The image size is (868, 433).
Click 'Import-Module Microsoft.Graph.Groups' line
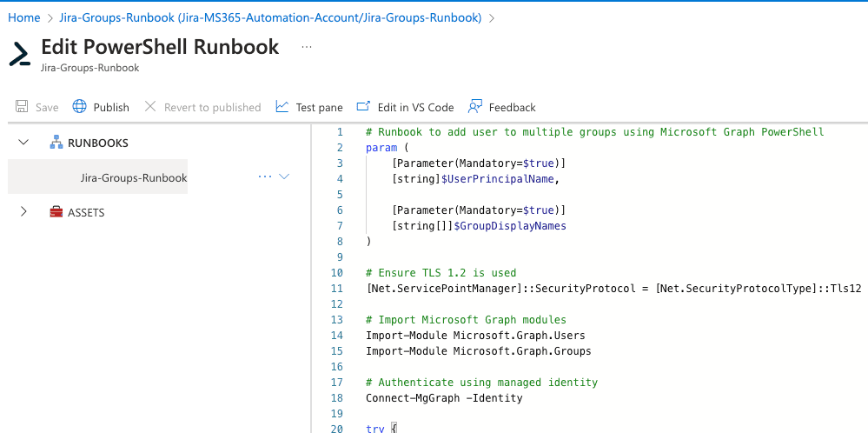tap(478, 351)
